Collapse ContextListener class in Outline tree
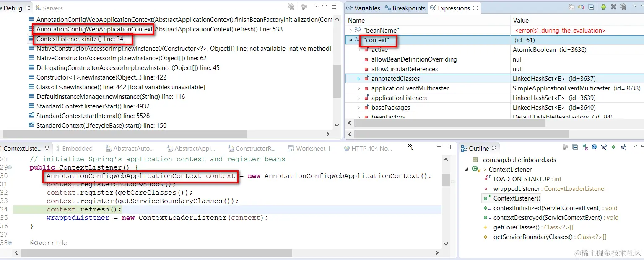The width and height of the screenshot is (644, 260). click(x=467, y=170)
